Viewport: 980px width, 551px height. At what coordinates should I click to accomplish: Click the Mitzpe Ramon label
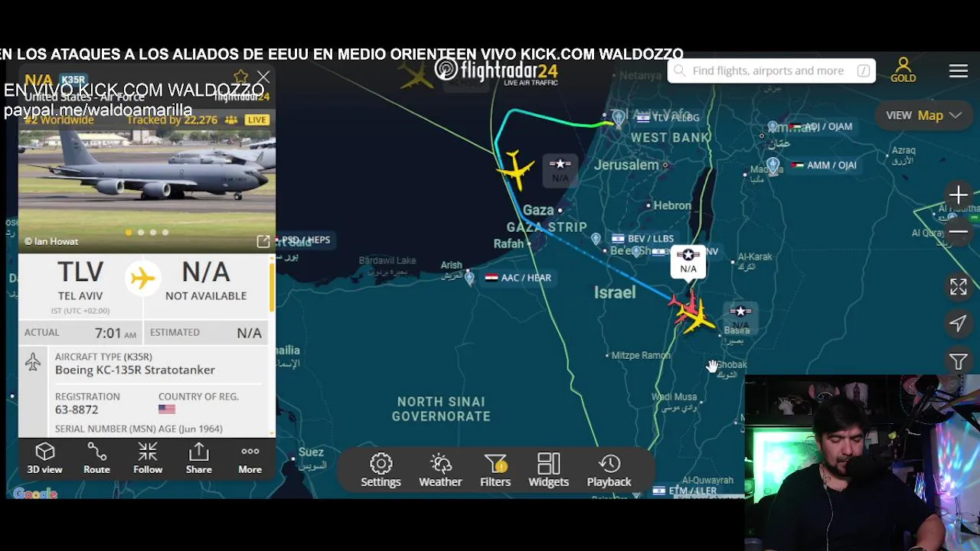point(641,355)
